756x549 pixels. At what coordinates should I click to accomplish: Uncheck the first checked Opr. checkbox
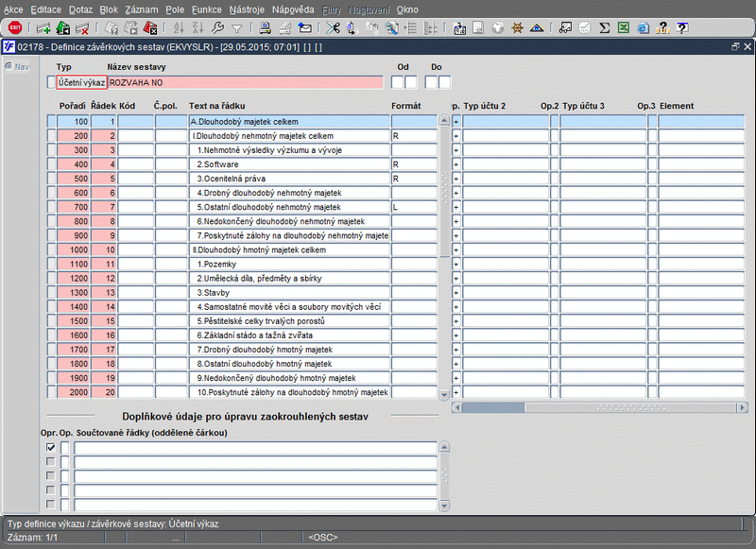click(x=51, y=447)
